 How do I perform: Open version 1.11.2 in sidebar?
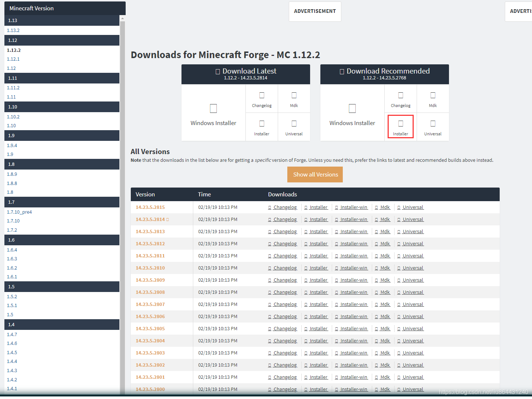13,88
